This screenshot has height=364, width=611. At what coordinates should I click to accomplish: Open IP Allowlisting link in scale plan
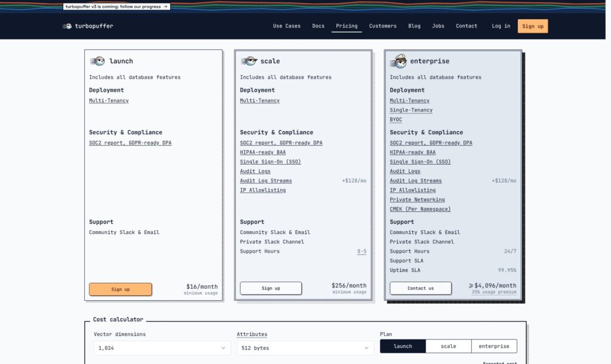263,190
